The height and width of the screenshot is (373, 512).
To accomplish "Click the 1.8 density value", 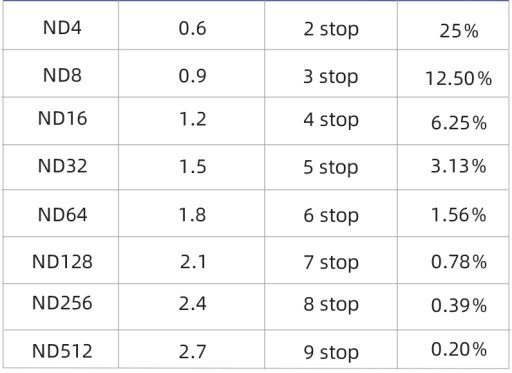I will point(192,215).
